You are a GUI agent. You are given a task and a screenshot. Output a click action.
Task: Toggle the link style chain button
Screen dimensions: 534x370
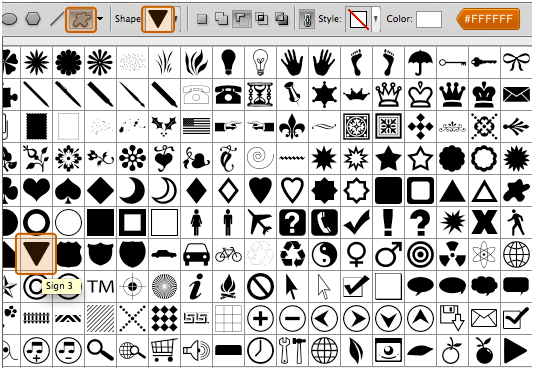click(x=307, y=19)
